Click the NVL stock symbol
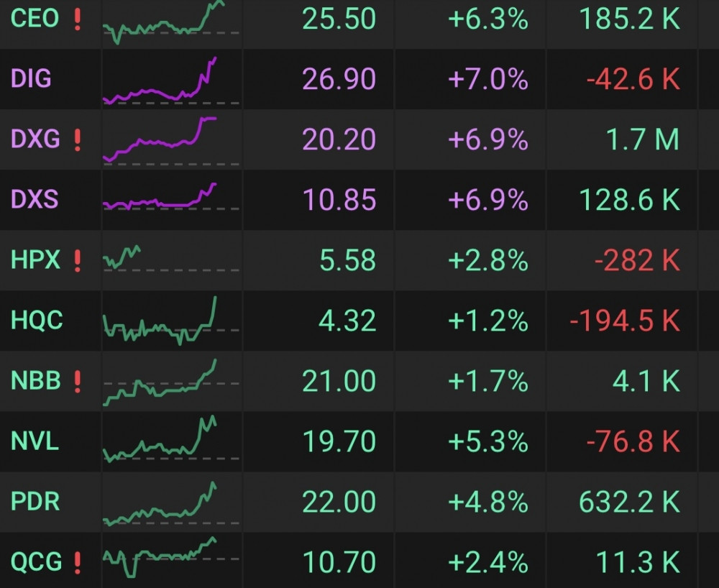 35,441
